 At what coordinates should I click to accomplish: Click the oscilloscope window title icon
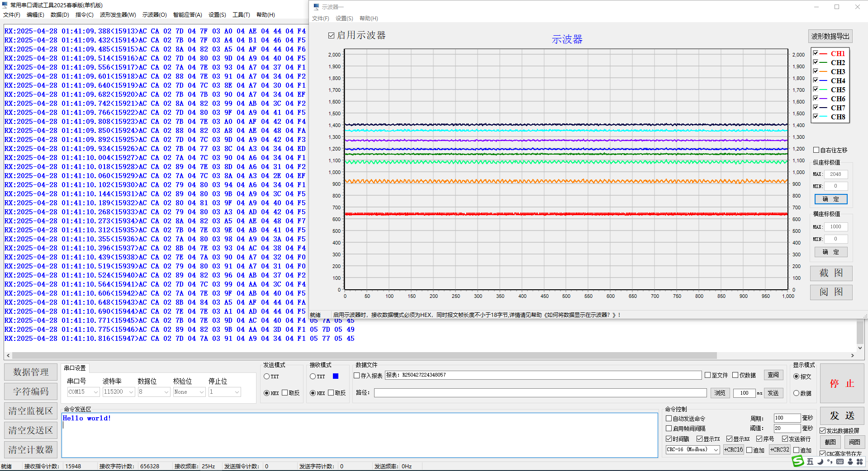(x=316, y=7)
